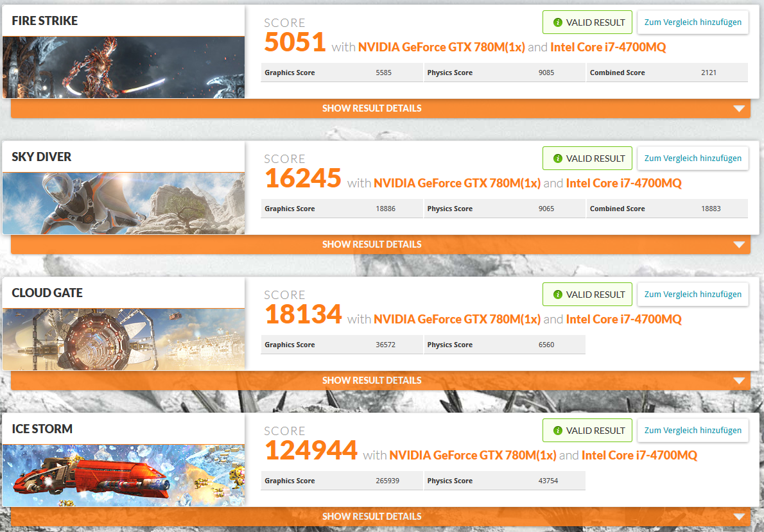Open the Fire Strike thumbnail image
This screenshot has height=532, width=764.
click(x=124, y=67)
